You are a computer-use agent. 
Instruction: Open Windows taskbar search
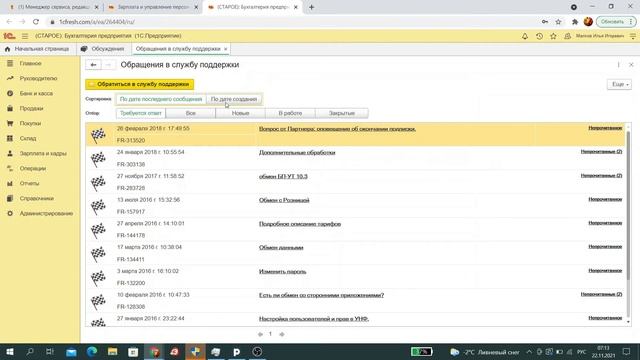pyautogui.click(x=30, y=352)
